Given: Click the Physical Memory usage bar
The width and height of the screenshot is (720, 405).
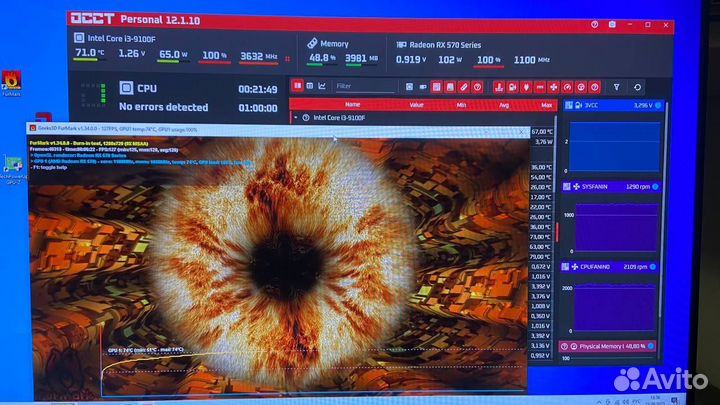Looking at the screenshot, I should [609, 346].
